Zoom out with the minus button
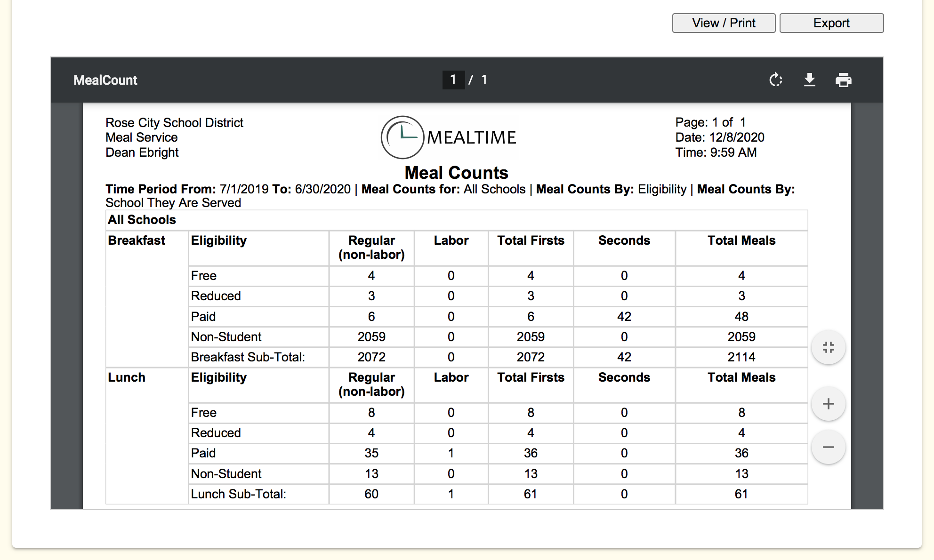 pyautogui.click(x=828, y=447)
